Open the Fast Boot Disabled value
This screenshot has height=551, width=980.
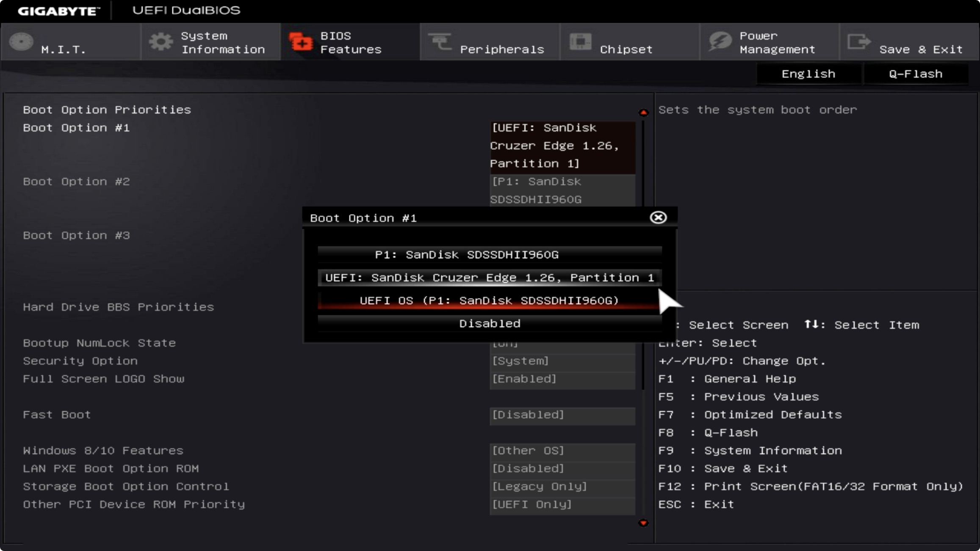click(x=562, y=415)
